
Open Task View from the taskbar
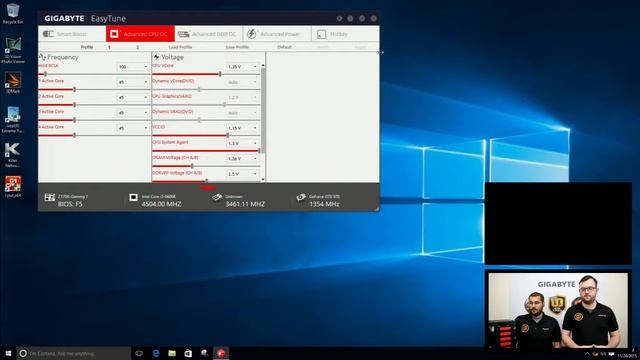pyautogui.click(x=139, y=353)
